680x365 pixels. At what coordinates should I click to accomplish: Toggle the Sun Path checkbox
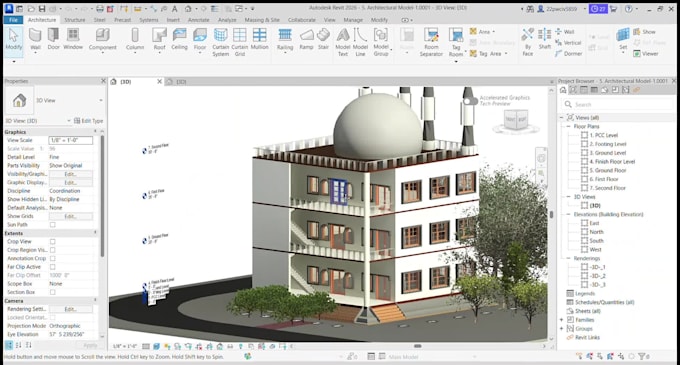tap(52, 225)
